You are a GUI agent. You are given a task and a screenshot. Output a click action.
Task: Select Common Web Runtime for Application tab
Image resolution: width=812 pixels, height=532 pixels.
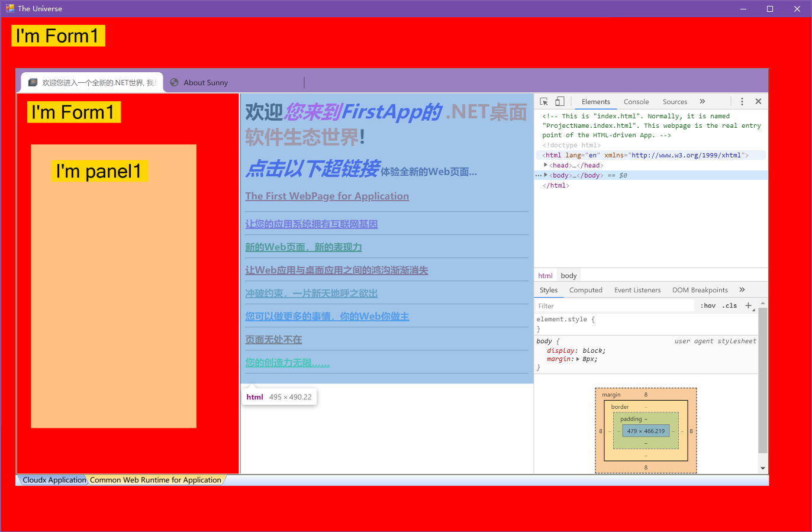tap(156, 480)
